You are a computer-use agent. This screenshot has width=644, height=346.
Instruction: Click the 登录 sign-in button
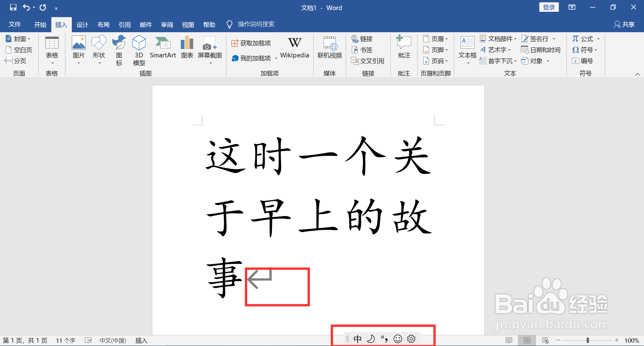coord(549,7)
